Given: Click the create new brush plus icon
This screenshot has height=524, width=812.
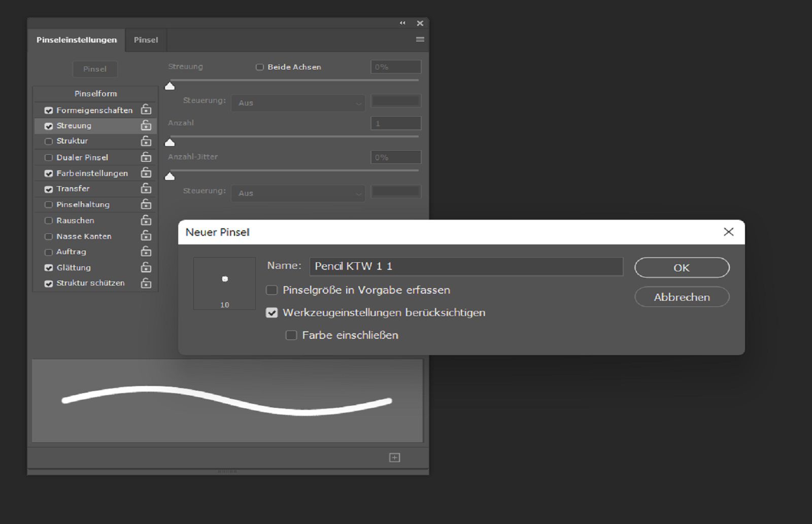Looking at the screenshot, I should pyautogui.click(x=395, y=458).
